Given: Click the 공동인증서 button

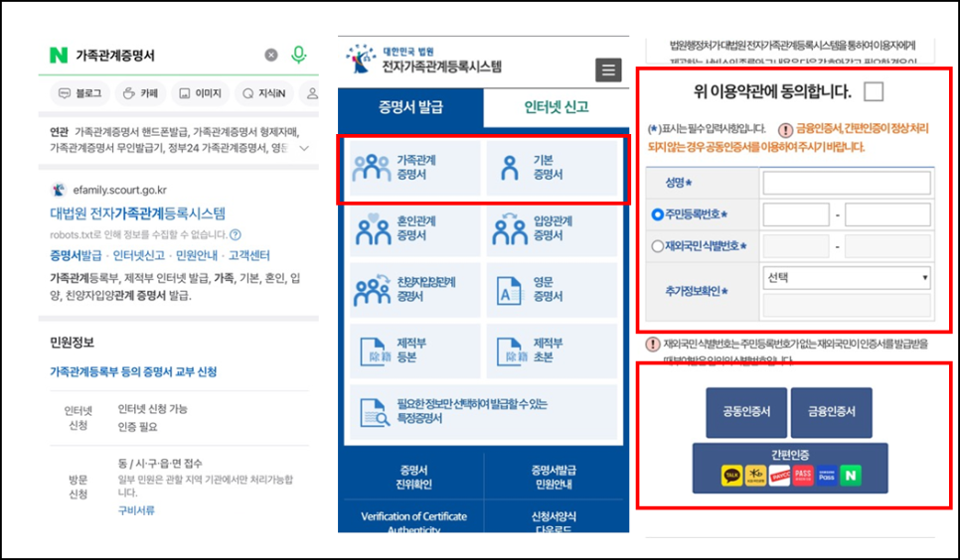Looking at the screenshot, I should pyautogui.click(x=746, y=412).
